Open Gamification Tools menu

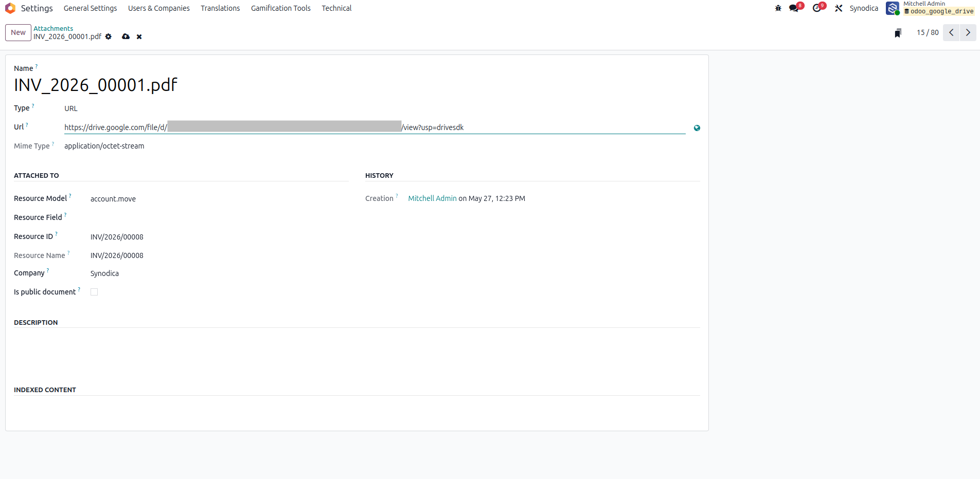(x=281, y=8)
